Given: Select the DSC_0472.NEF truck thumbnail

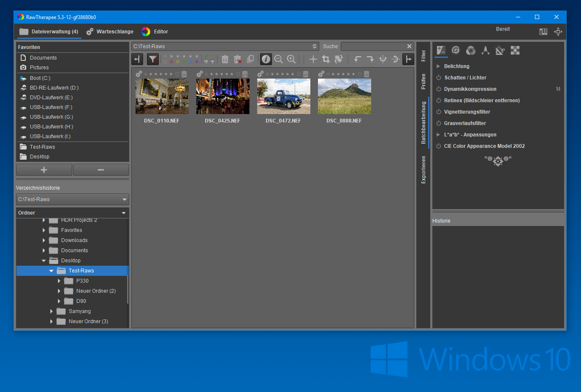Looking at the screenshot, I should pyautogui.click(x=284, y=96).
